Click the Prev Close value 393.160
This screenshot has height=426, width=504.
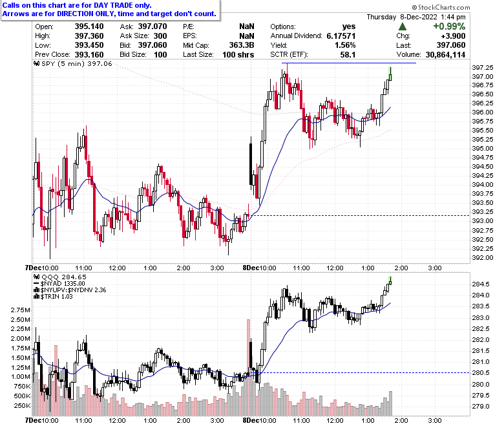[x=89, y=54]
